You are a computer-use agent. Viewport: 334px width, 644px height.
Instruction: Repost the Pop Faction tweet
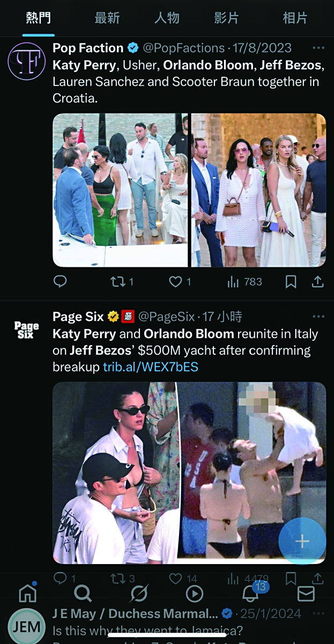click(122, 281)
